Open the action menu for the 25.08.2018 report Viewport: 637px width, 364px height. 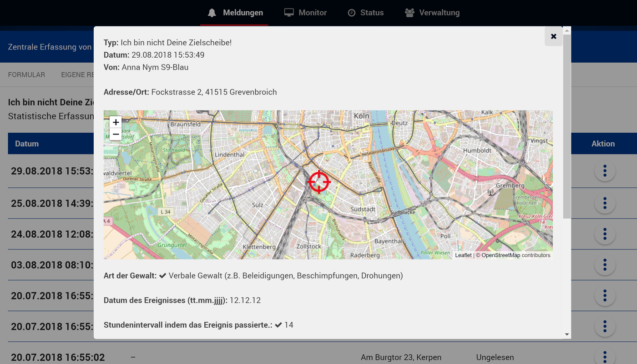pyautogui.click(x=605, y=203)
